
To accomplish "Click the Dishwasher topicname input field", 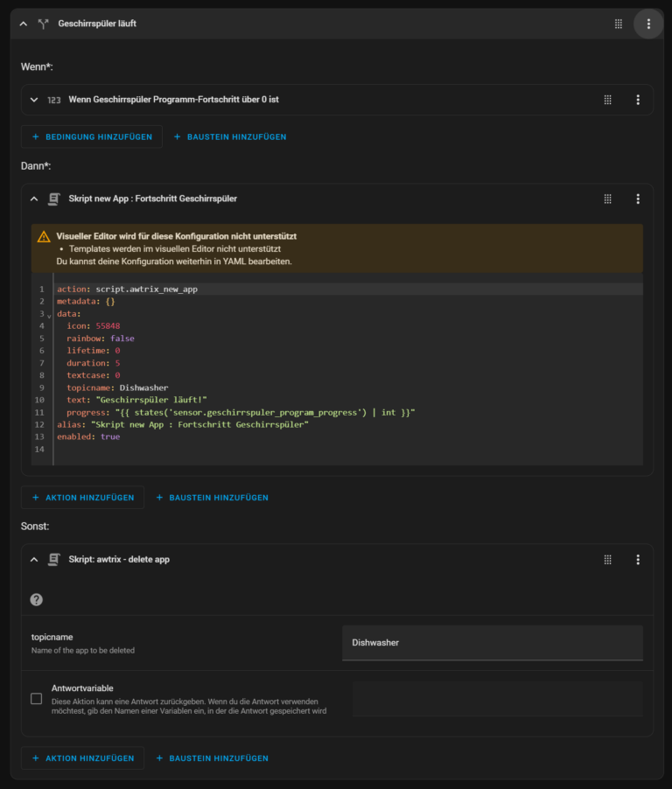I will (x=492, y=643).
